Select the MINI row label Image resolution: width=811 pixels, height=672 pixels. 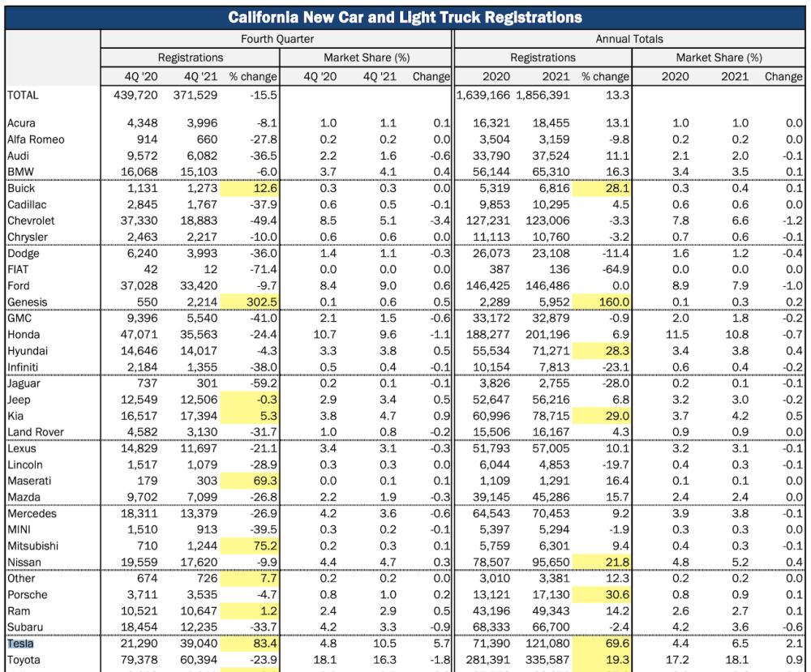[x=19, y=530]
